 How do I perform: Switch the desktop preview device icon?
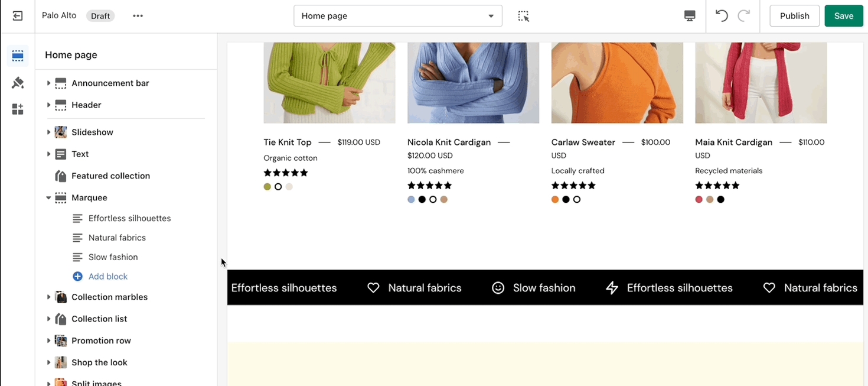pyautogui.click(x=690, y=16)
